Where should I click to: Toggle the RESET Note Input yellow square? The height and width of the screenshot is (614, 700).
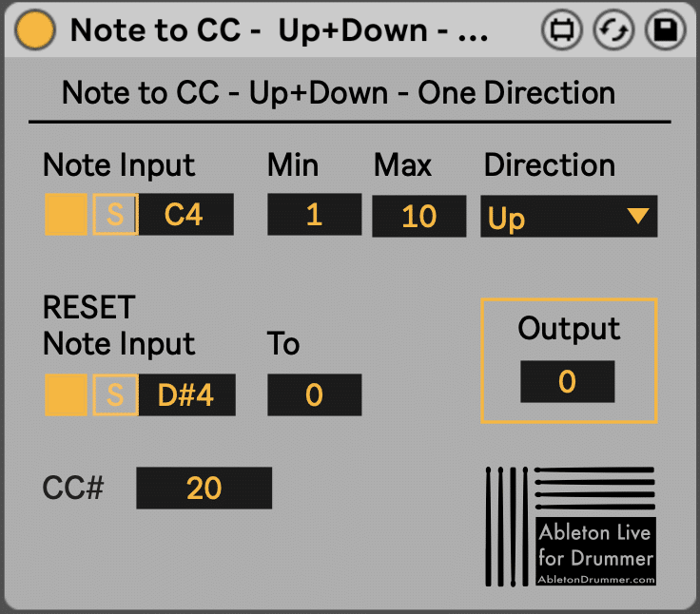coord(66,394)
